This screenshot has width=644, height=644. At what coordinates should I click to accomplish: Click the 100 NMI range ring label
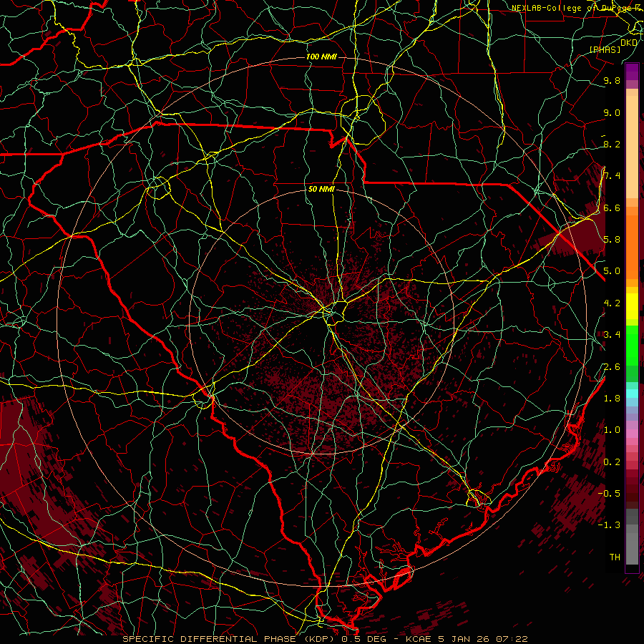[321, 57]
